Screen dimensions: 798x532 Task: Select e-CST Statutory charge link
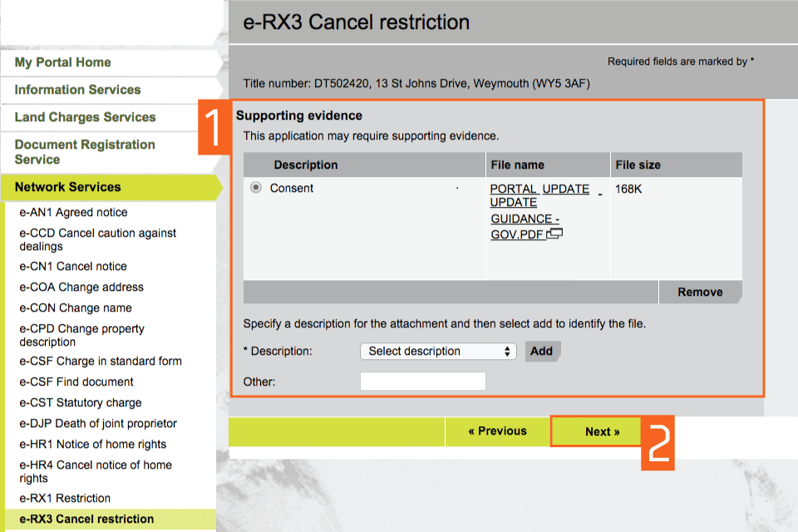click(81, 403)
